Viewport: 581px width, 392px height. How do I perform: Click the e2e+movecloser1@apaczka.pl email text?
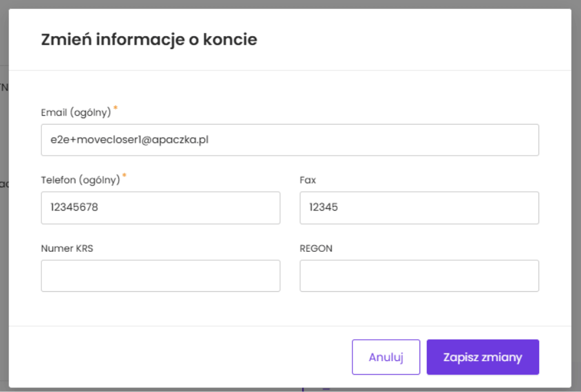point(129,140)
